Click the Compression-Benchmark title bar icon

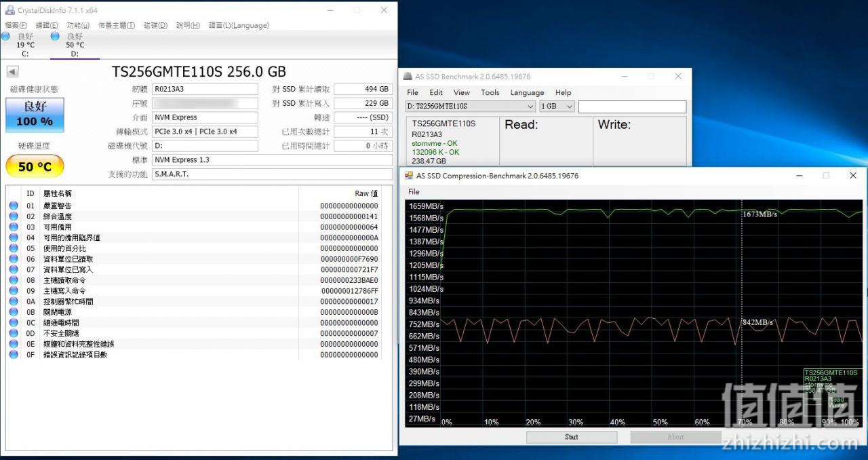pyautogui.click(x=408, y=176)
